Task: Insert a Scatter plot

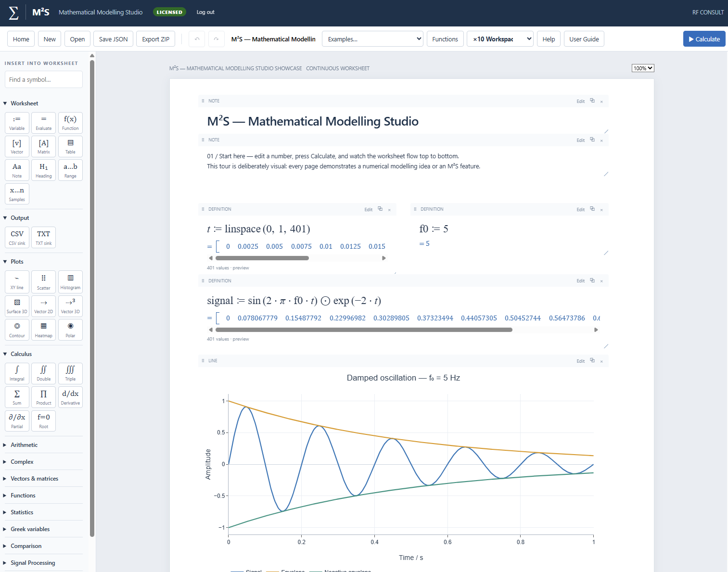Action: (x=43, y=282)
